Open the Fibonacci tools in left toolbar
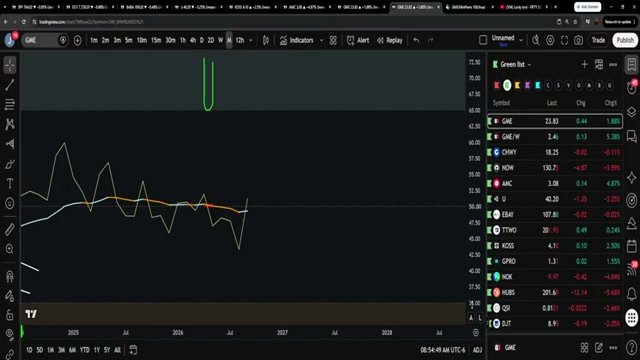640x360 pixels. point(10,104)
